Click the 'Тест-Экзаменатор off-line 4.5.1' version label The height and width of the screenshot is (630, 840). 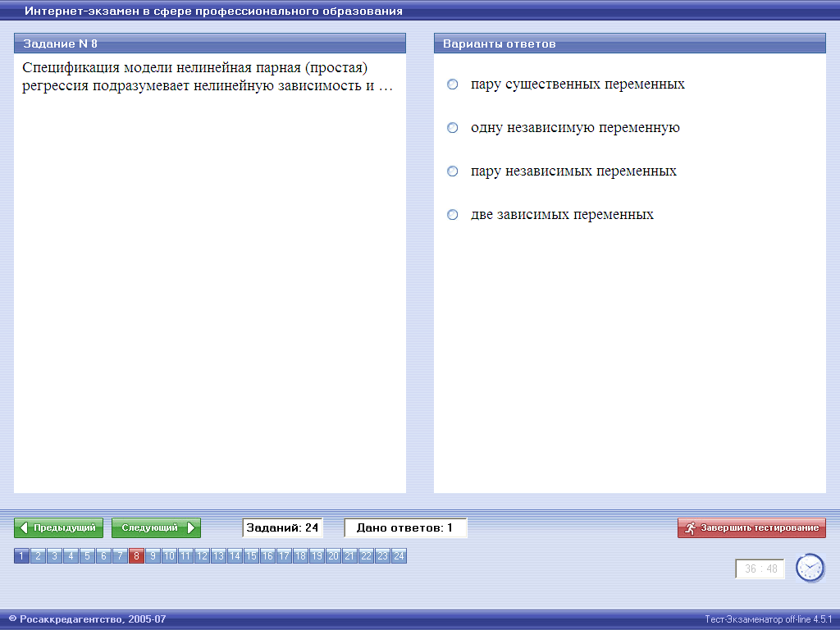click(x=768, y=619)
